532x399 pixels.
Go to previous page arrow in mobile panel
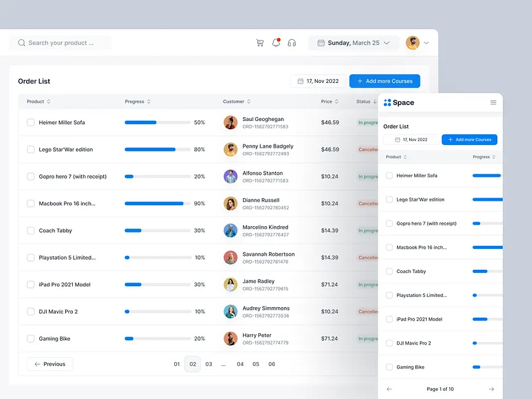(389, 389)
